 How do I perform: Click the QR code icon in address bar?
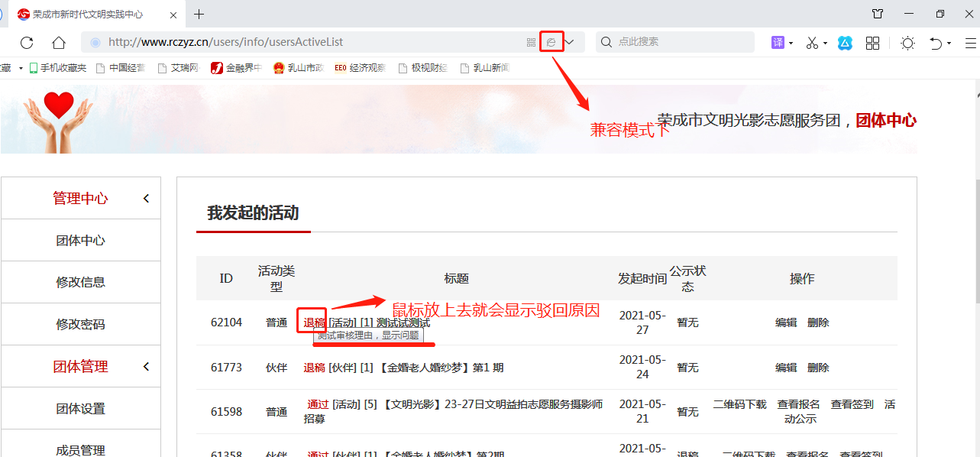[x=531, y=43]
